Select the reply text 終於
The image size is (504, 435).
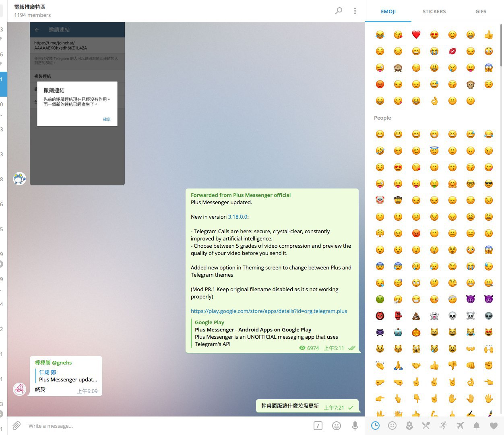tap(40, 389)
